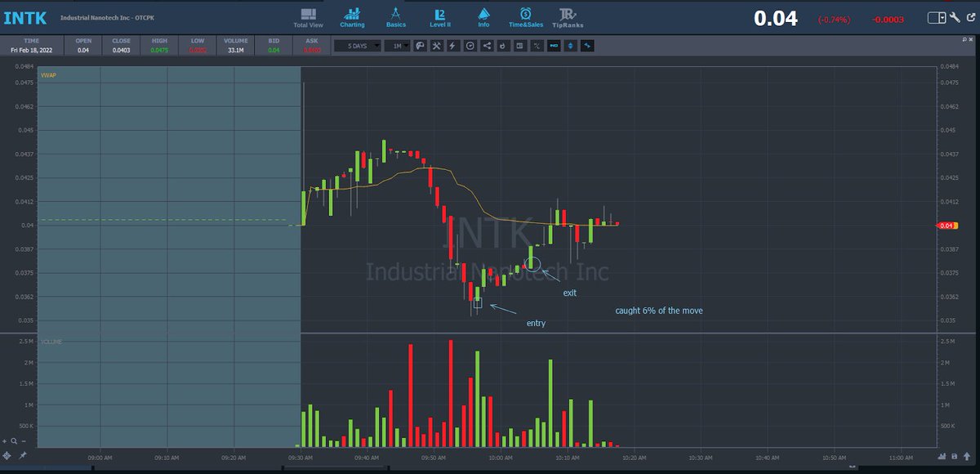Click the save disk icon bottom-right
Viewport: 980px width, 474px height.
(954, 455)
